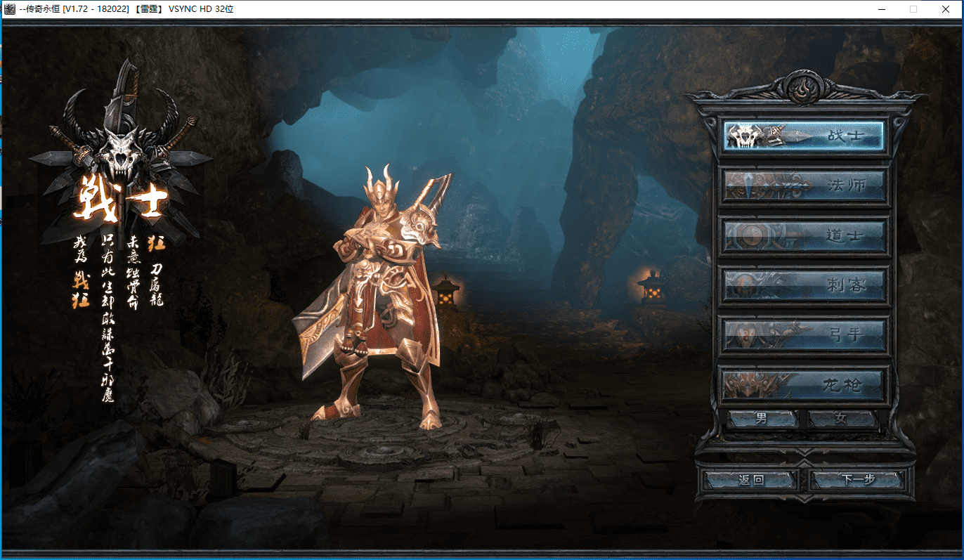This screenshot has width=964, height=560.
Task: Choose the 弓手 archer class
Action: pyautogui.click(x=805, y=335)
